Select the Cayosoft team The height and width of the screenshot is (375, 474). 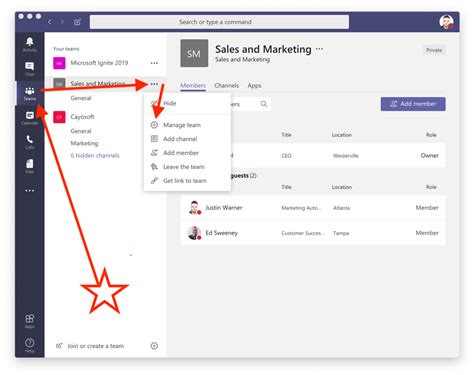coord(82,117)
